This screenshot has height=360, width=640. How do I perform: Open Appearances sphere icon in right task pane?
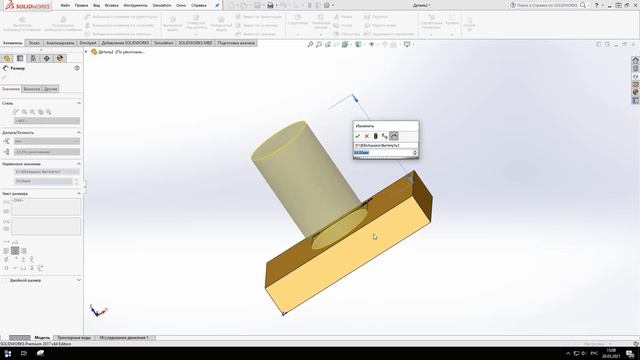click(x=636, y=92)
